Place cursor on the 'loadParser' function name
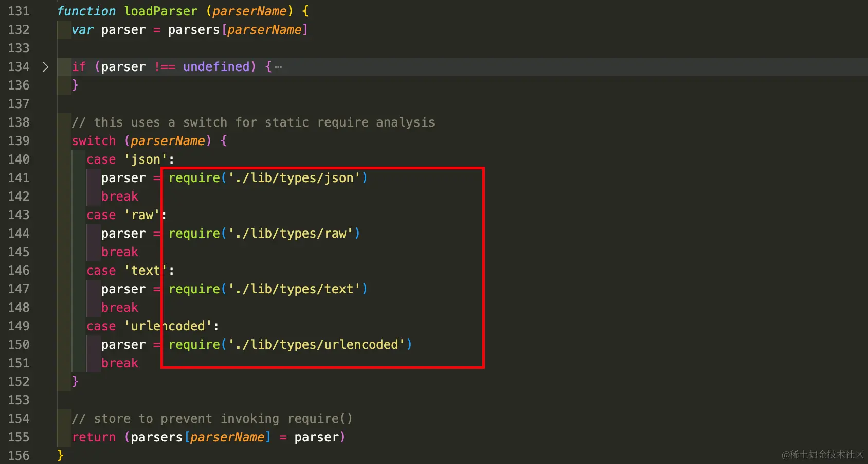The height and width of the screenshot is (464, 868). point(161,11)
